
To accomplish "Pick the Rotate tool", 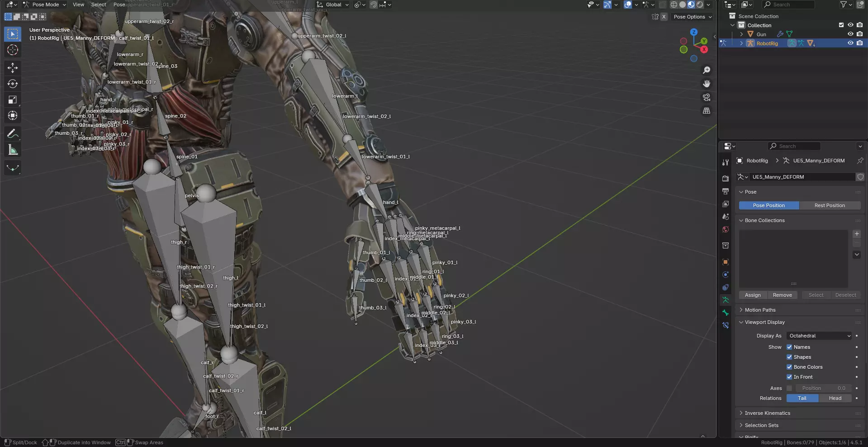I will [x=13, y=84].
